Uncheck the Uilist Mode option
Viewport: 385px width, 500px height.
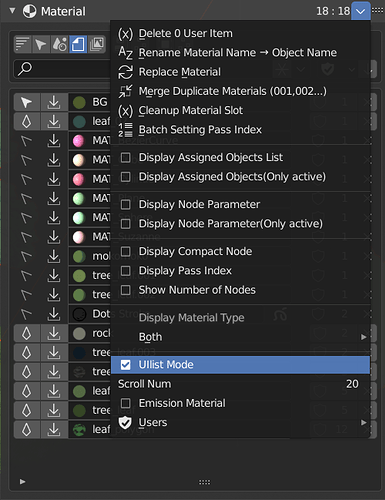click(x=126, y=365)
